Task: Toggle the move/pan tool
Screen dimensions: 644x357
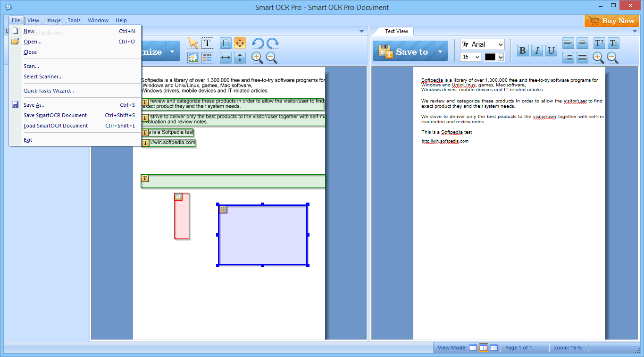Action: click(x=240, y=43)
